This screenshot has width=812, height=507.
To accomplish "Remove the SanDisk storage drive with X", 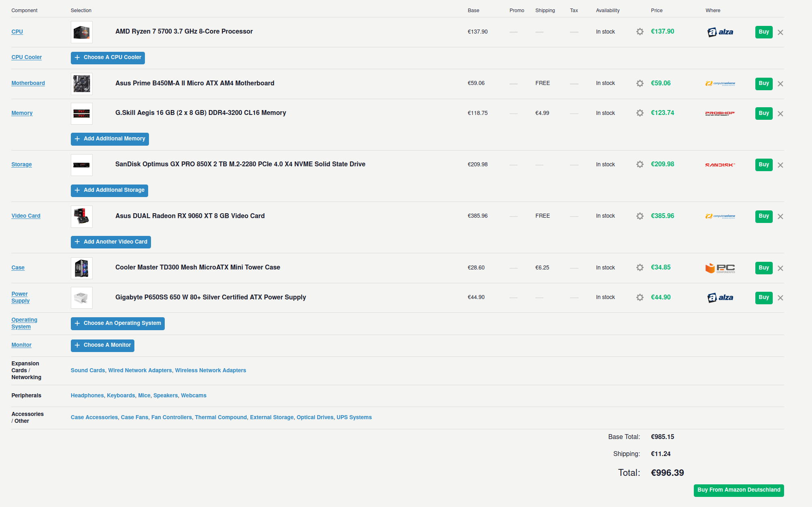I will pyautogui.click(x=780, y=165).
